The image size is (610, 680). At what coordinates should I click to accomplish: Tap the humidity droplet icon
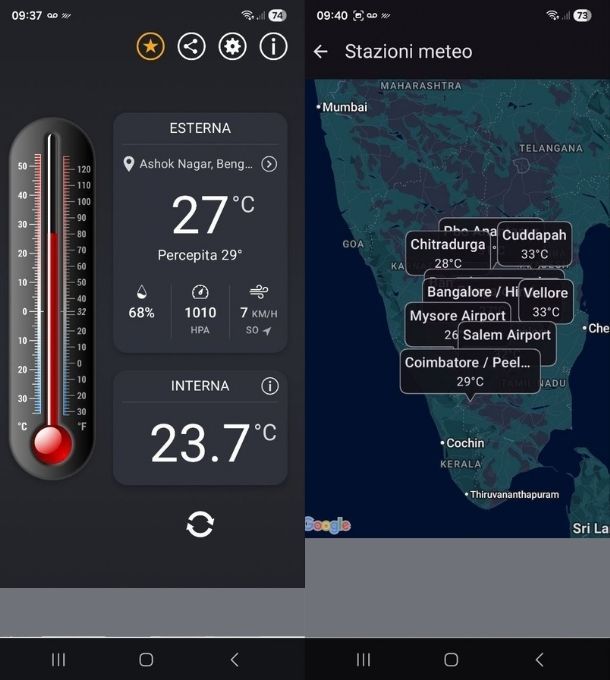(141, 292)
